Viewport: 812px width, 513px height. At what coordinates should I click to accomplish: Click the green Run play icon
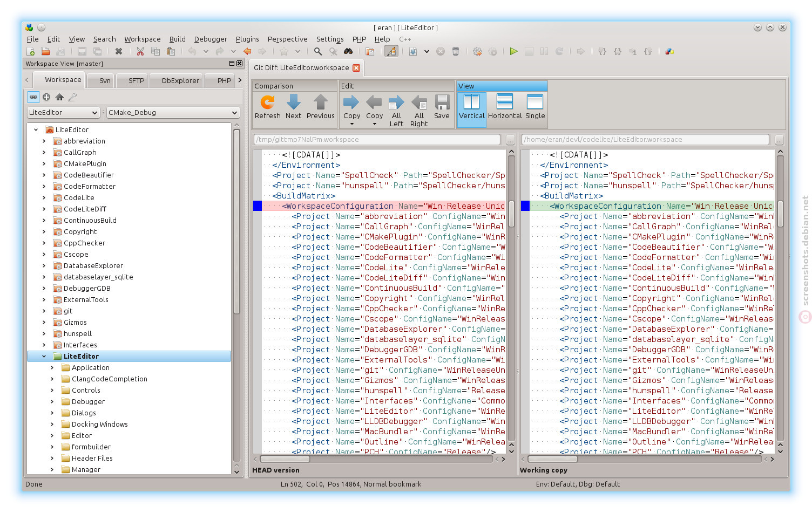click(x=513, y=52)
